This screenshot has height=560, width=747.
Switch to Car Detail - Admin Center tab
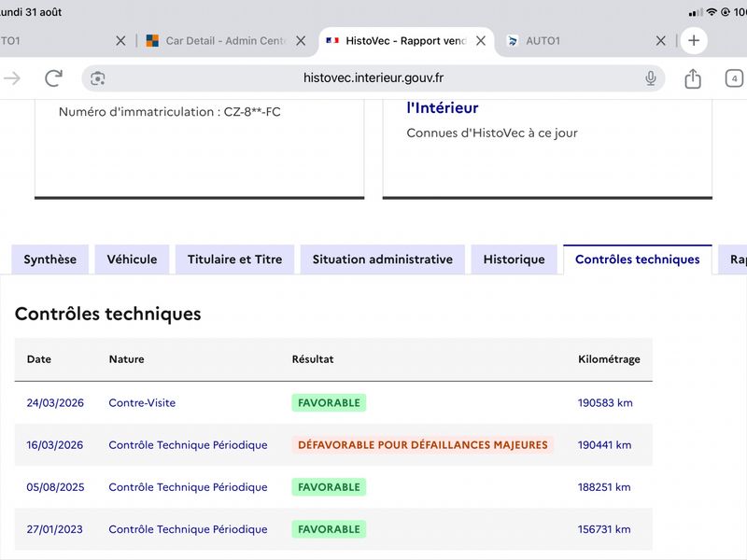pyautogui.click(x=218, y=41)
